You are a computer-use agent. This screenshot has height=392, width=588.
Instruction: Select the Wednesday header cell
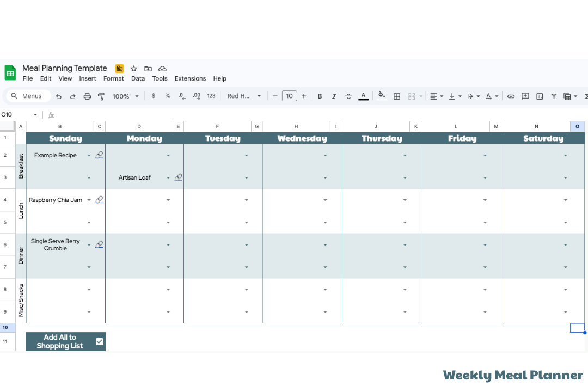pyautogui.click(x=302, y=138)
